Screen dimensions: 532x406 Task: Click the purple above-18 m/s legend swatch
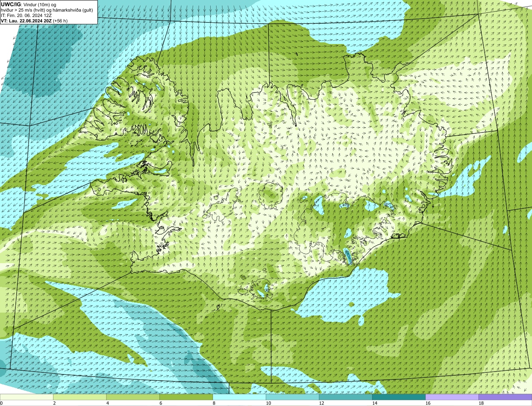tap(505, 397)
